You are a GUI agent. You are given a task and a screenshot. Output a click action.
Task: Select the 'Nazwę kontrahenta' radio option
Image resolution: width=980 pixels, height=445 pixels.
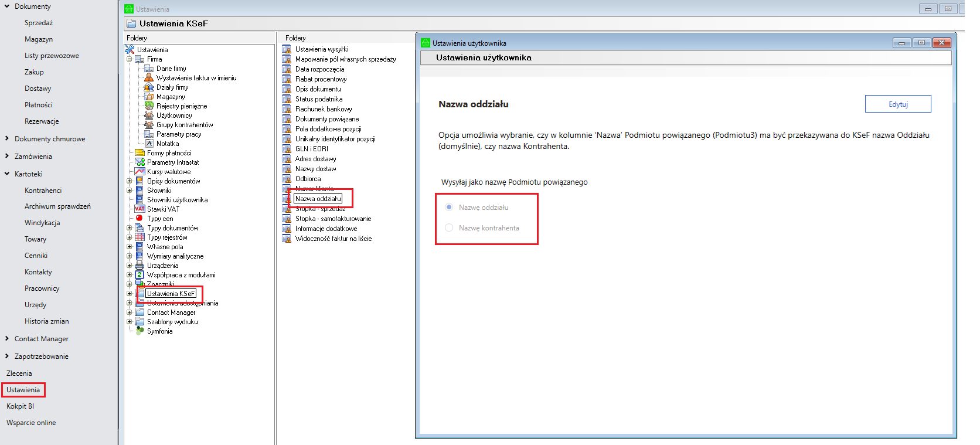coord(449,228)
